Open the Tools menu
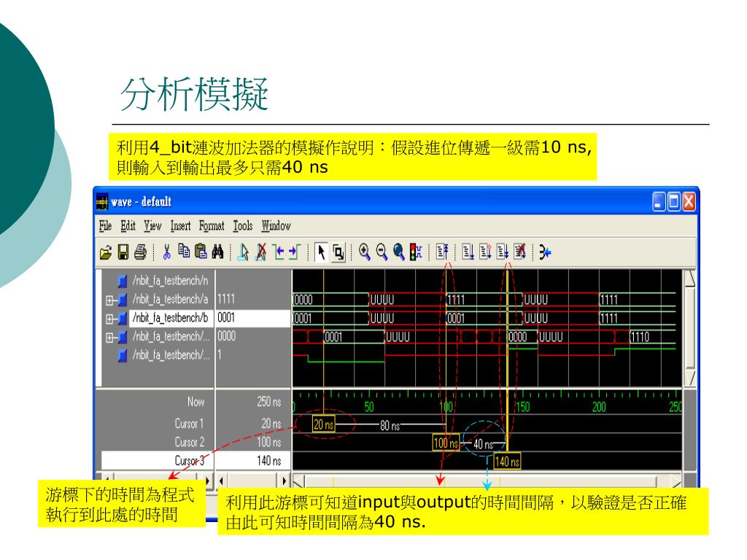The image size is (747, 560). click(x=243, y=226)
